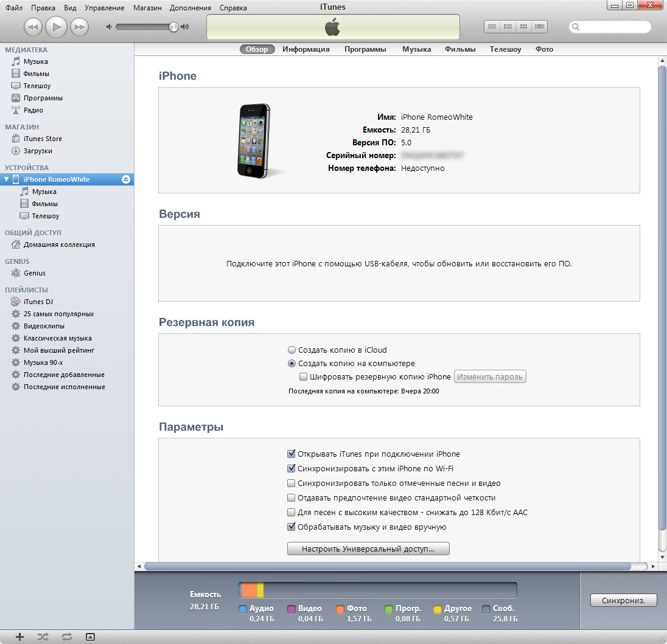The height and width of the screenshot is (644, 667).
Task: Add a playlist with plus icon
Action: click(19, 637)
